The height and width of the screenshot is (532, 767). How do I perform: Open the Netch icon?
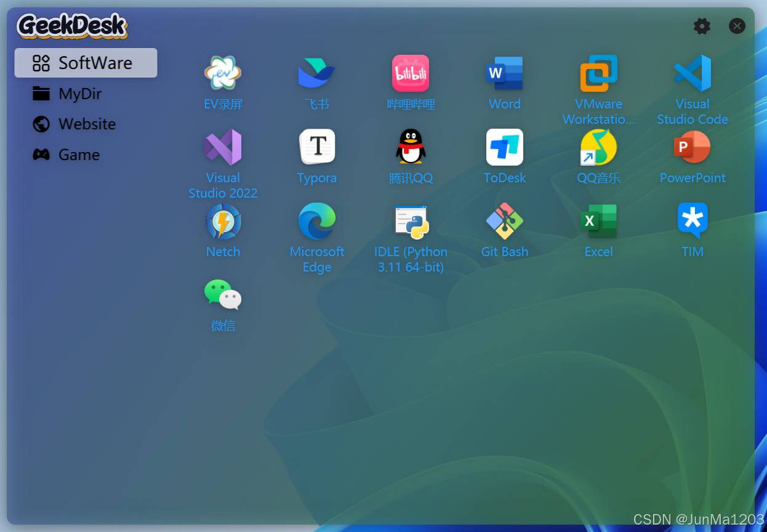coord(223,221)
